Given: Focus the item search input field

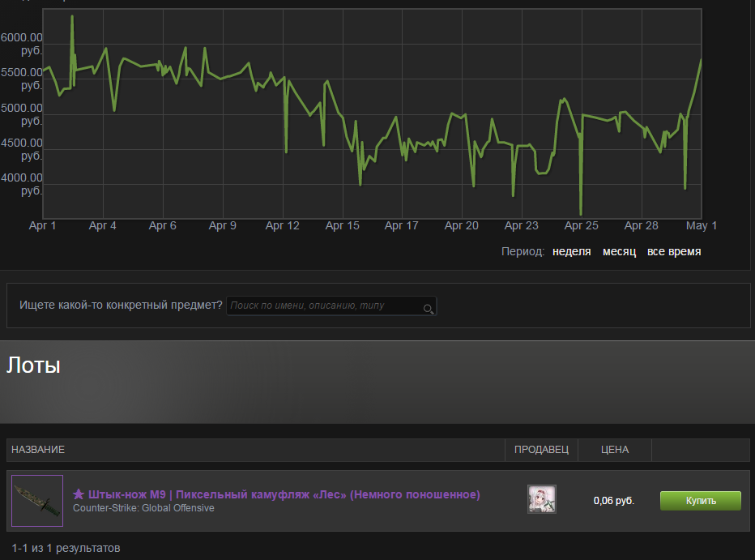Looking at the screenshot, I should (324, 306).
